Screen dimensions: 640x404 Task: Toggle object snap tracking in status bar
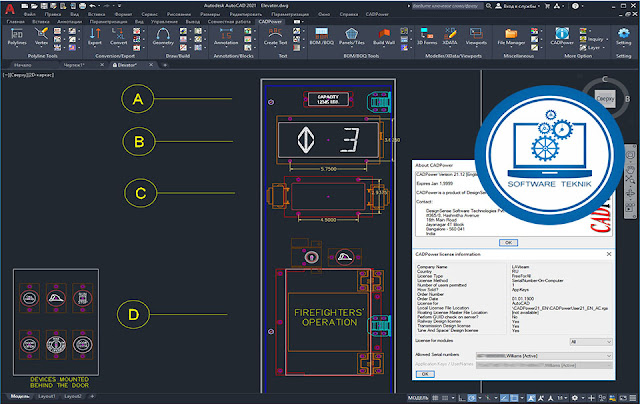(x=505, y=398)
